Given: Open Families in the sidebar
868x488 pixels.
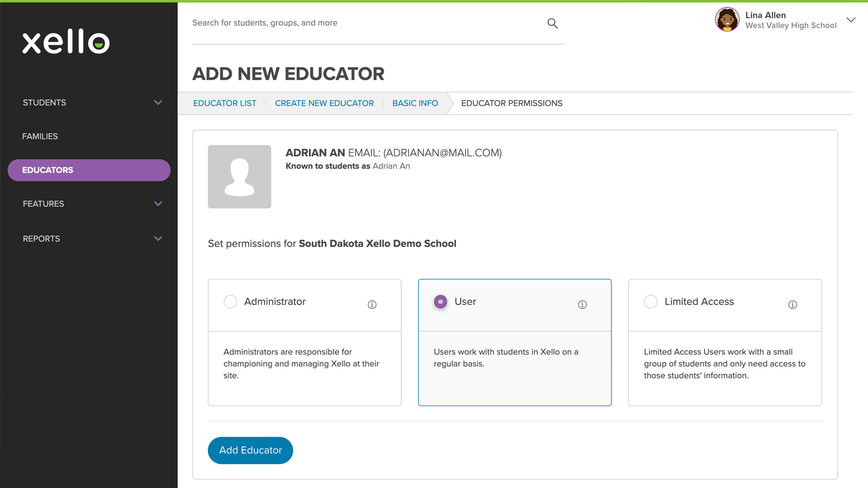Looking at the screenshot, I should [x=40, y=136].
